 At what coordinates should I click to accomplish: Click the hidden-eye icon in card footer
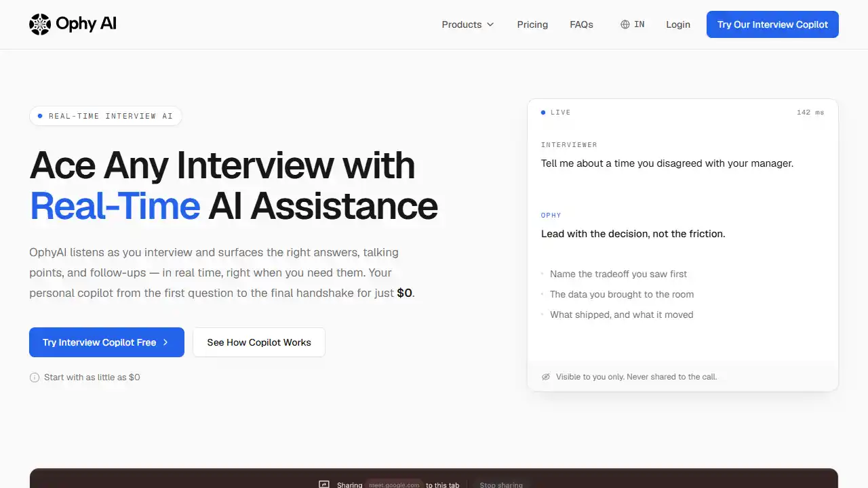546,377
